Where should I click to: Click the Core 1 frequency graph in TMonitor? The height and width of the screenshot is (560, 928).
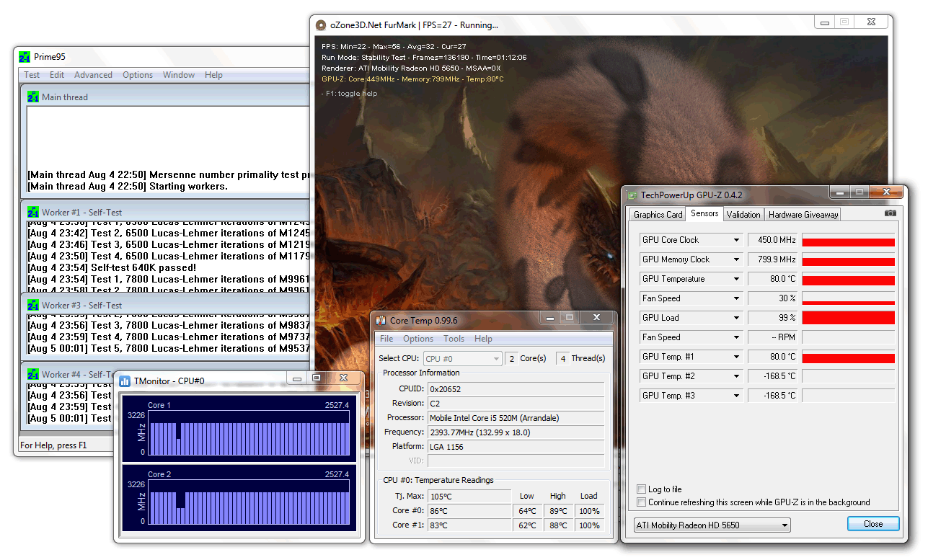click(247, 433)
